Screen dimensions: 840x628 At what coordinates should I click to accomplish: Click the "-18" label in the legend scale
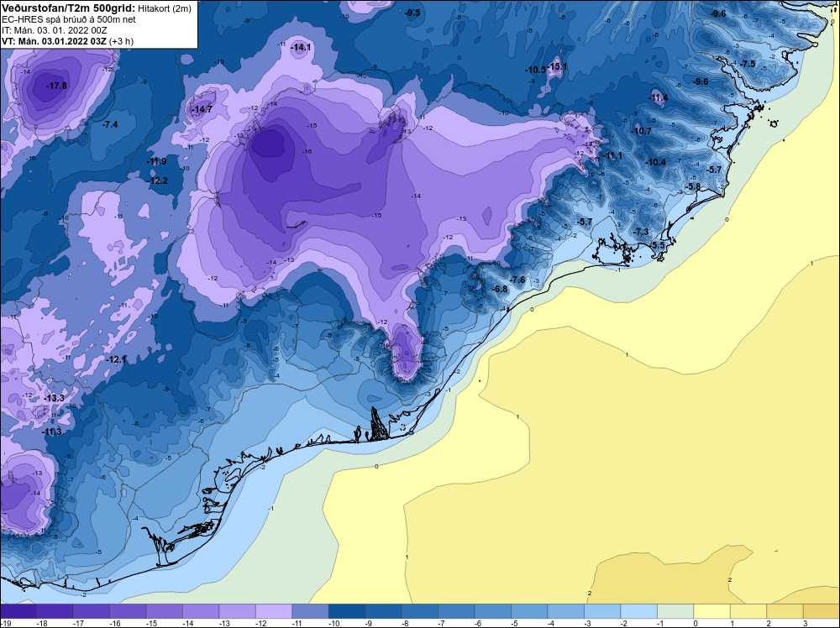pos(40,623)
